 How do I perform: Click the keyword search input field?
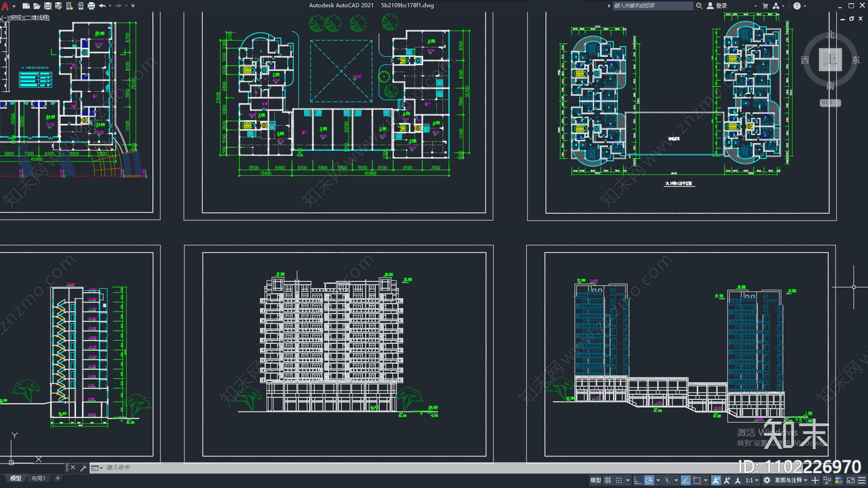tap(653, 5)
